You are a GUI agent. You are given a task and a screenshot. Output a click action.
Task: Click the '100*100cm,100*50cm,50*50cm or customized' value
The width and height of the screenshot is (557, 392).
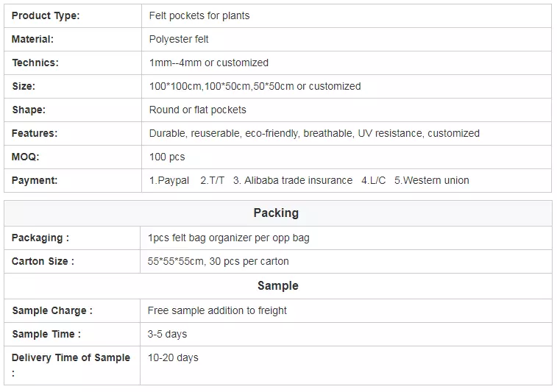[255, 86]
